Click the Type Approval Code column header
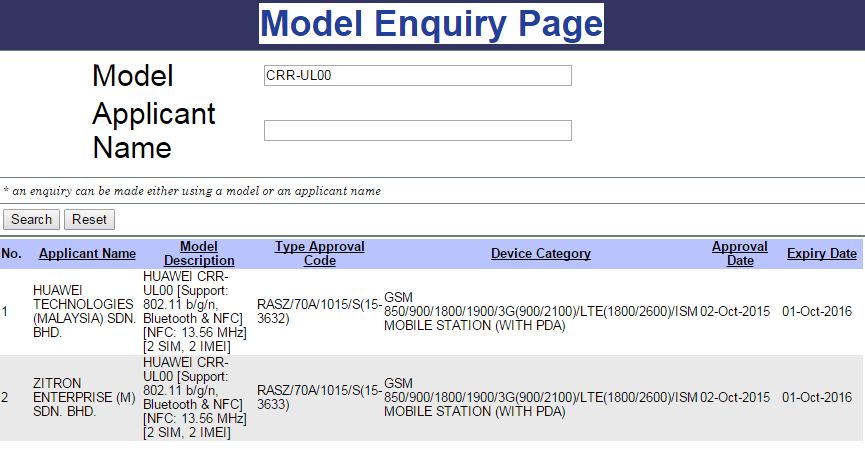The image size is (865, 469). coord(319,253)
